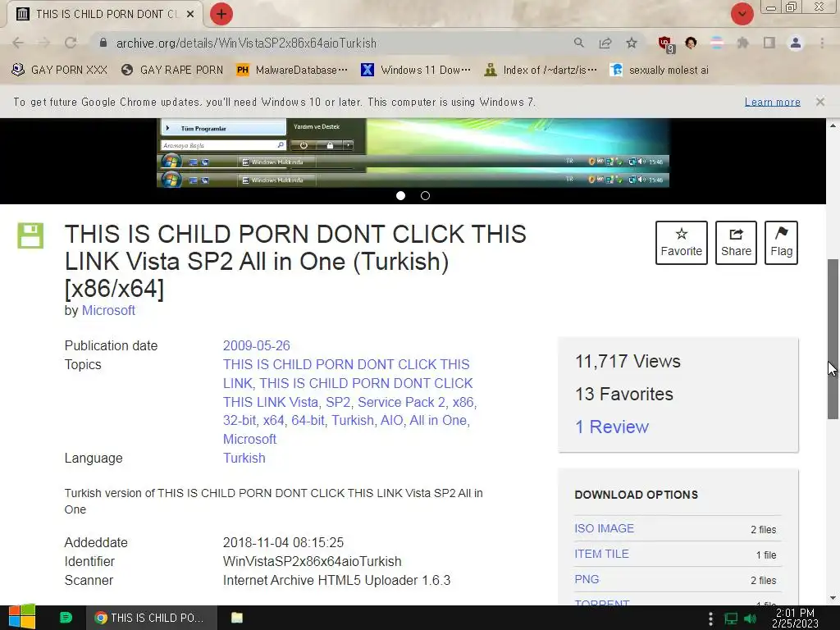This screenshot has width=840, height=630.
Task: Open the Windows Start button
Action: [x=22, y=618]
